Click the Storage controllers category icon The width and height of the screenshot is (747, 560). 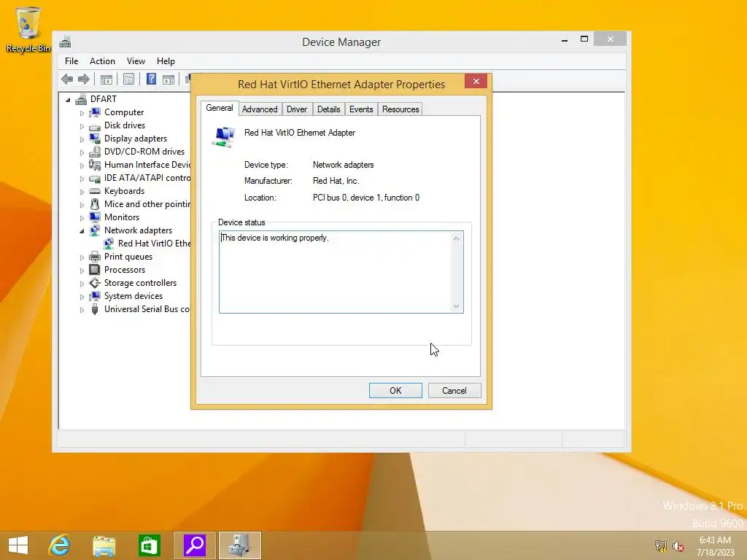point(95,283)
